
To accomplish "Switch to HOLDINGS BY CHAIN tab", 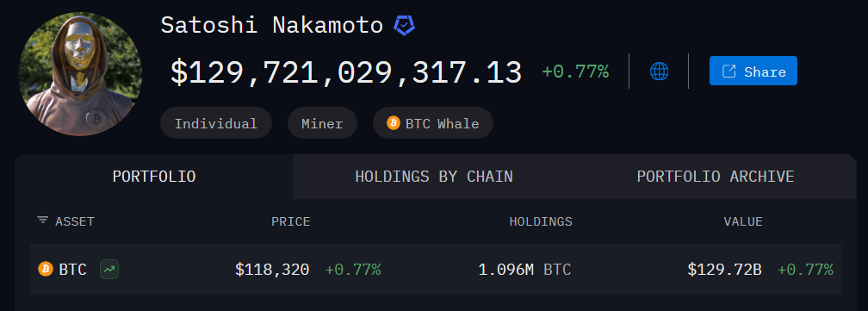I will click(x=433, y=177).
